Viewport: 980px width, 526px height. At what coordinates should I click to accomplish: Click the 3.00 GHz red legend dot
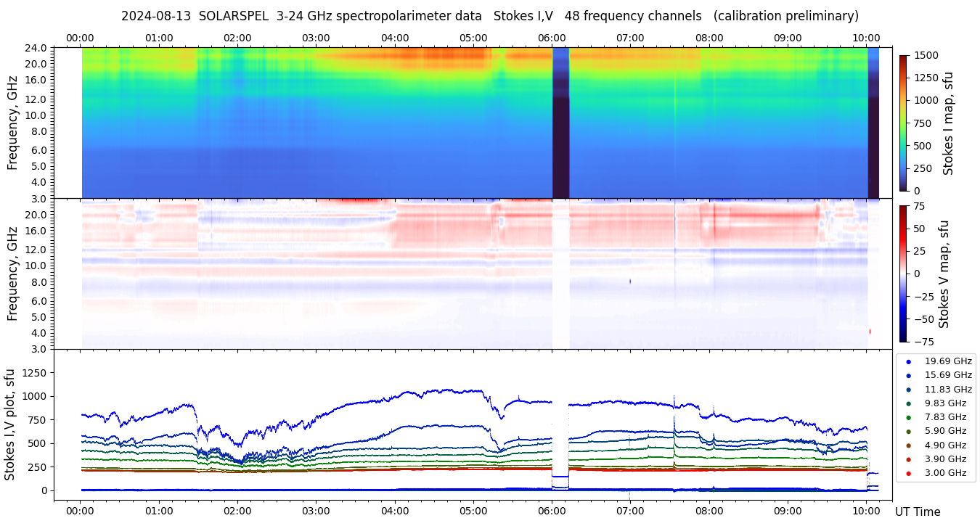(908, 474)
